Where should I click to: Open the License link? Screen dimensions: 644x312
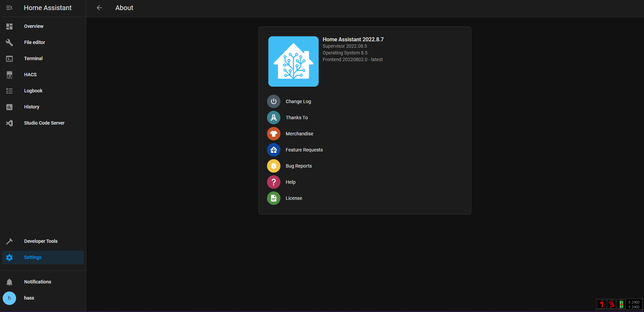[x=294, y=198]
